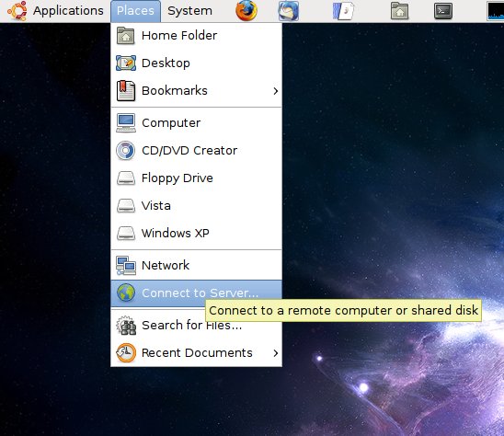Image resolution: width=504 pixels, height=436 pixels.
Task: Launch Firefox from the top panel
Action: coord(246,11)
